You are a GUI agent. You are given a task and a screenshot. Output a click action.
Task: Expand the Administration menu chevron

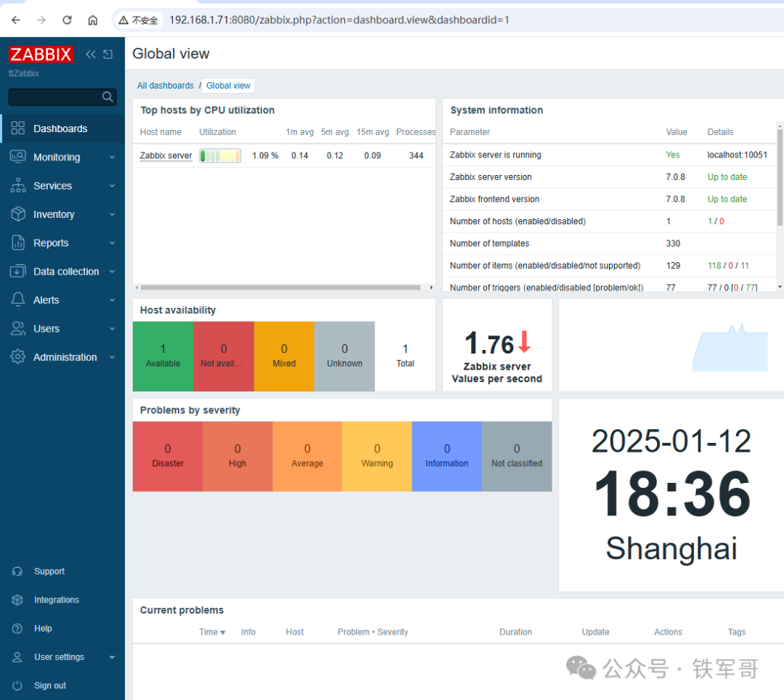(x=112, y=357)
